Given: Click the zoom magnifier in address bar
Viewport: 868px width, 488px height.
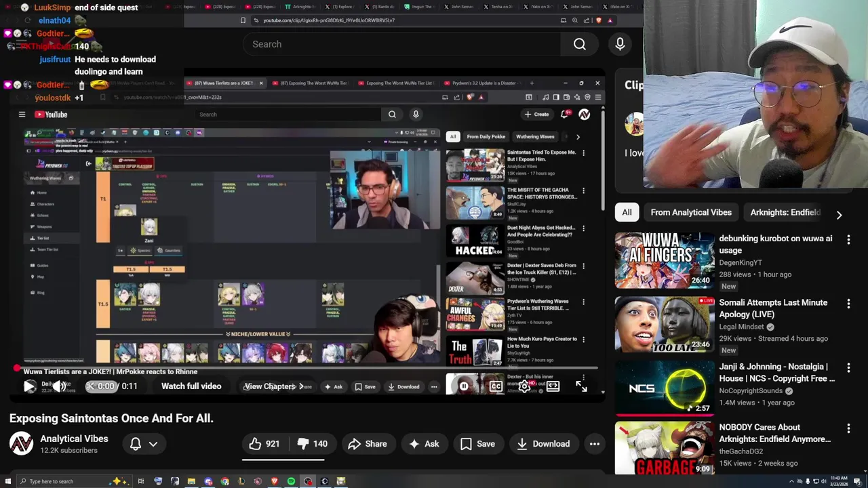Looking at the screenshot, I should click(x=575, y=20).
